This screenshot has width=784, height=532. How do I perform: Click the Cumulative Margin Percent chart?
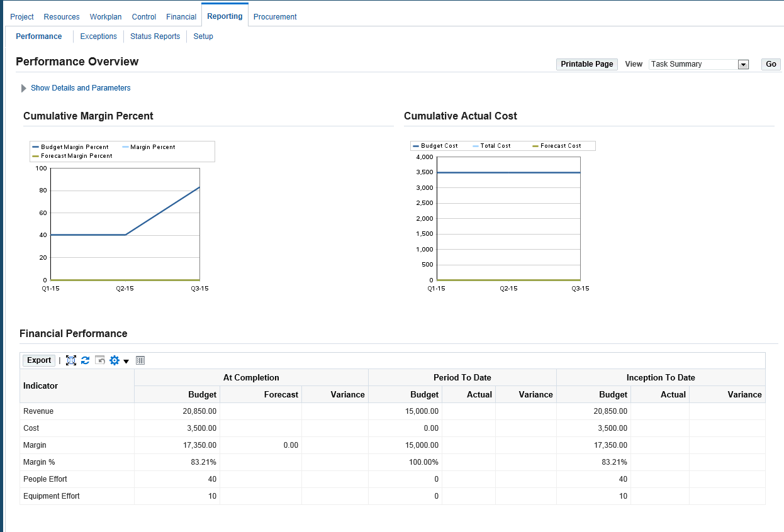[x=125, y=224]
